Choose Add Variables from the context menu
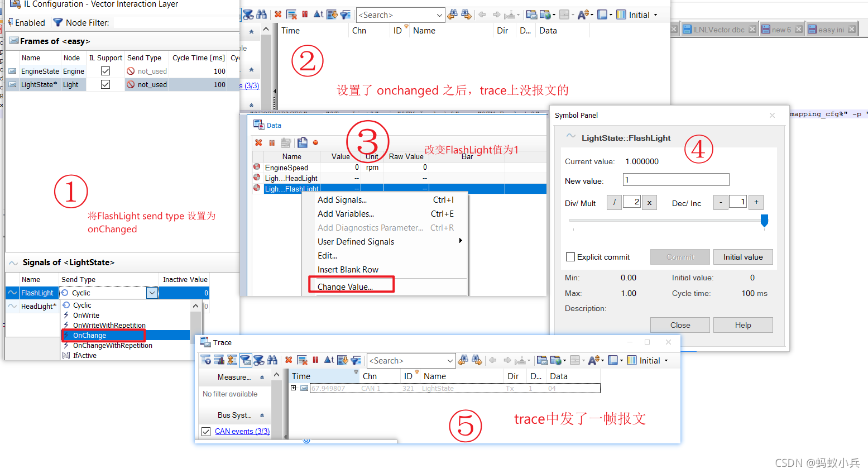The image size is (868, 473). [385, 214]
